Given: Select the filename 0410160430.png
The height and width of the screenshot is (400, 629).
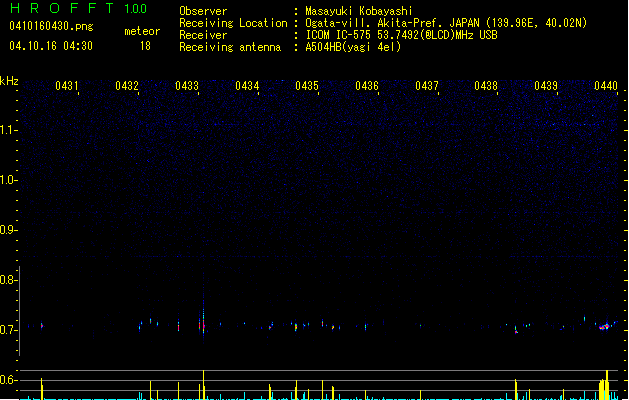Looking at the screenshot, I should coord(51,26).
